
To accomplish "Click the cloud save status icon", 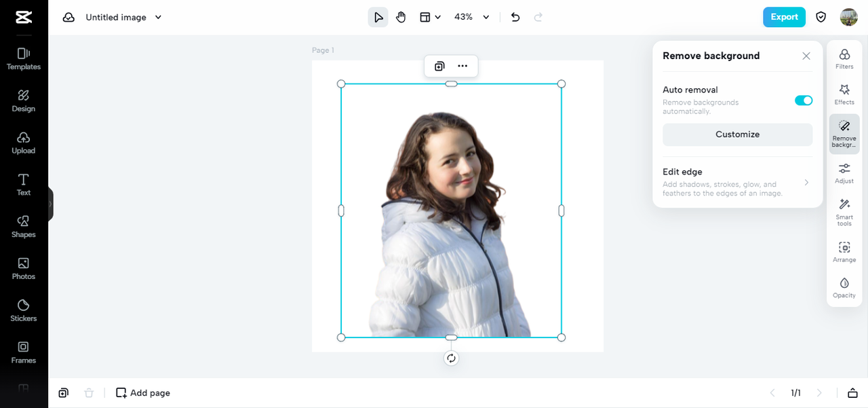I will pyautogui.click(x=68, y=18).
